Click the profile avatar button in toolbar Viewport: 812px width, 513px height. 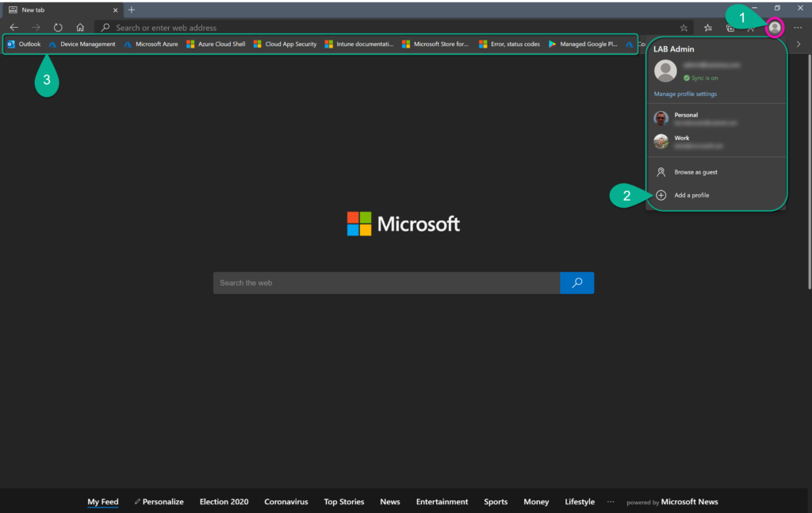pyautogui.click(x=775, y=28)
